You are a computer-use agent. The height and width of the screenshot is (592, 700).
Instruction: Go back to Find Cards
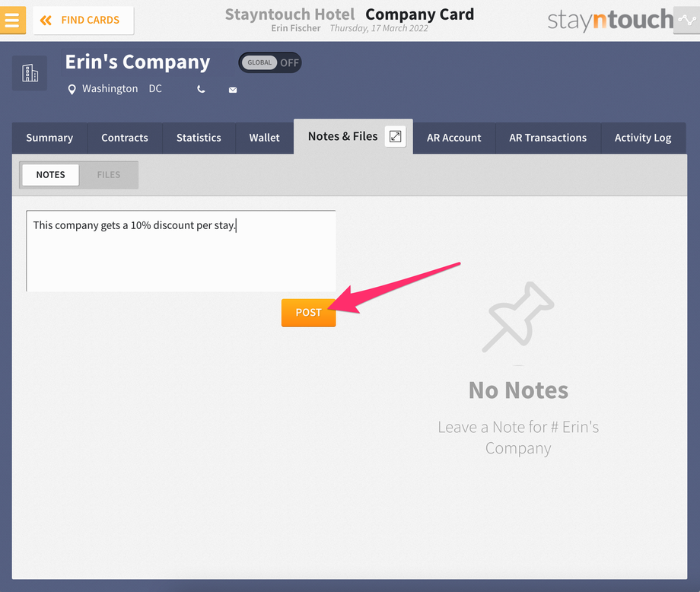click(x=83, y=20)
